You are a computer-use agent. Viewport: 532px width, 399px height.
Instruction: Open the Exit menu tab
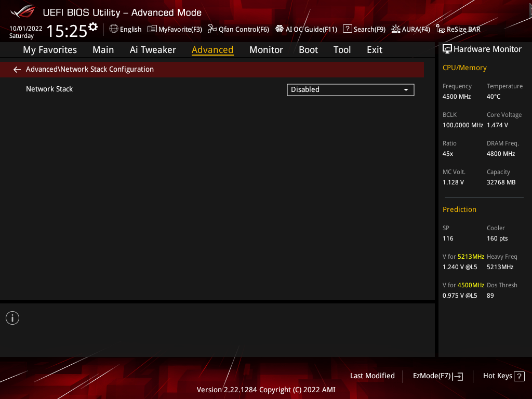pyautogui.click(x=374, y=50)
